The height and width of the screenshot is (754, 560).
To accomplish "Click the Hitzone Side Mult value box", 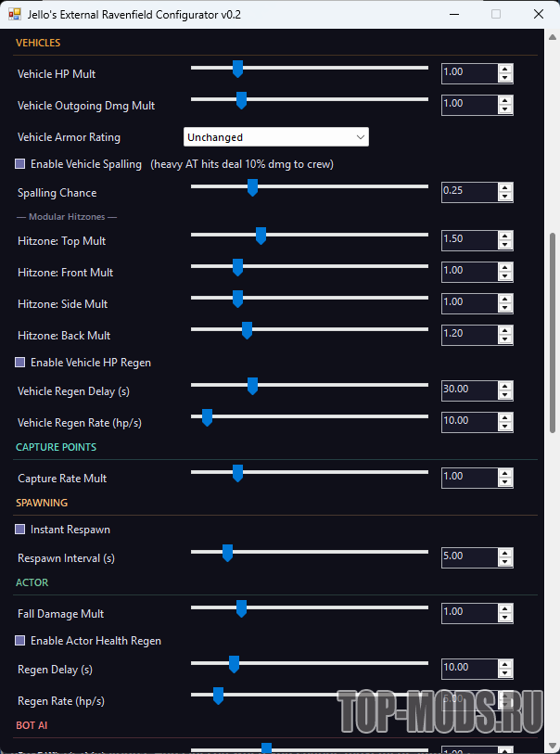I will 468,302.
